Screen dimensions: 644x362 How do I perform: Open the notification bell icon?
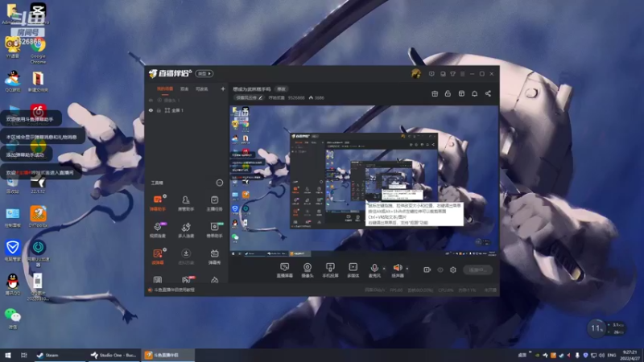pyautogui.click(x=474, y=93)
